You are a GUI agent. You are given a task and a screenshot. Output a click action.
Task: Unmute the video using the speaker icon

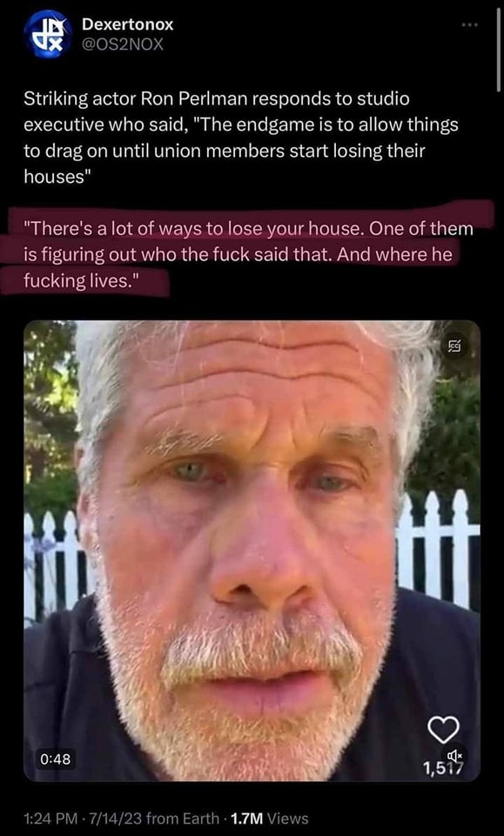coord(454,755)
